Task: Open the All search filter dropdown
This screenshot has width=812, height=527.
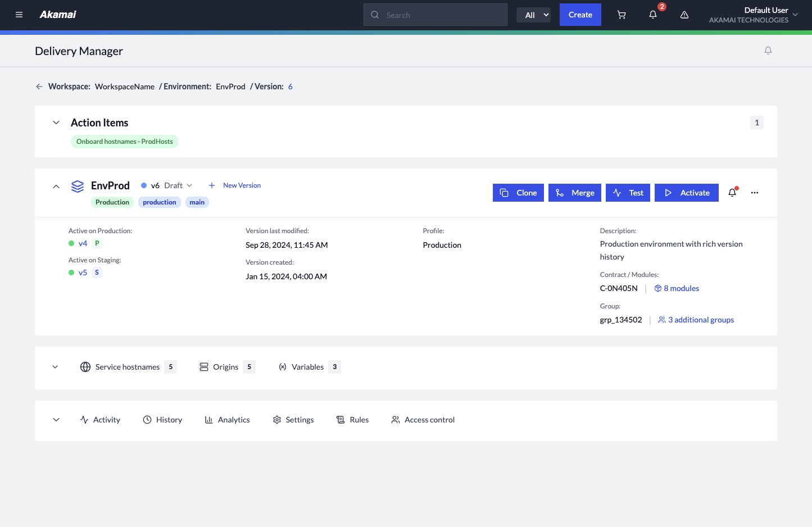Action: pyautogui.click(x=533, y=15)
